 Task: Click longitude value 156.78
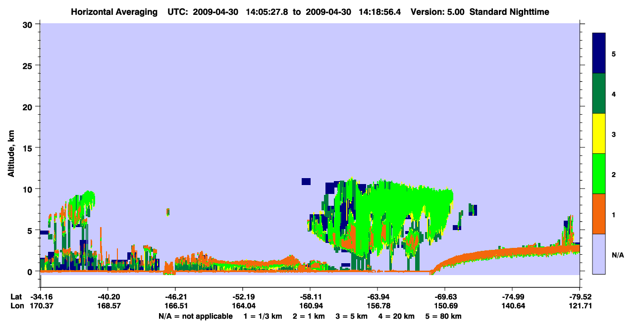click(x=377, y=306)
